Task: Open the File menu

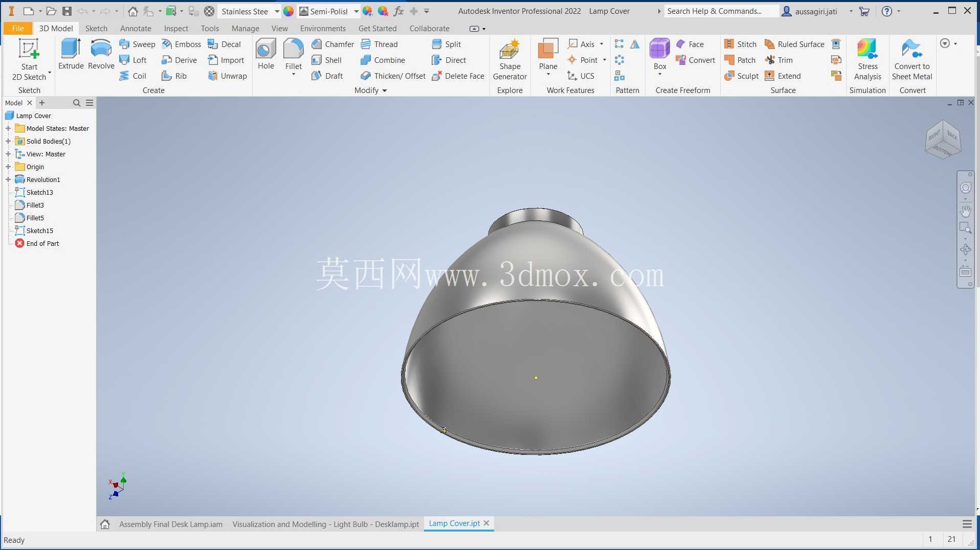Action: pos(17,29)
